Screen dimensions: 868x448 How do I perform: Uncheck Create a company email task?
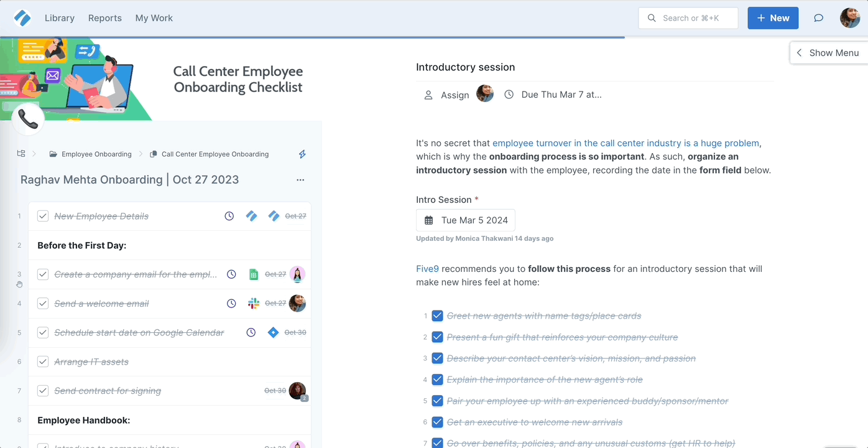tap(43, 274)
